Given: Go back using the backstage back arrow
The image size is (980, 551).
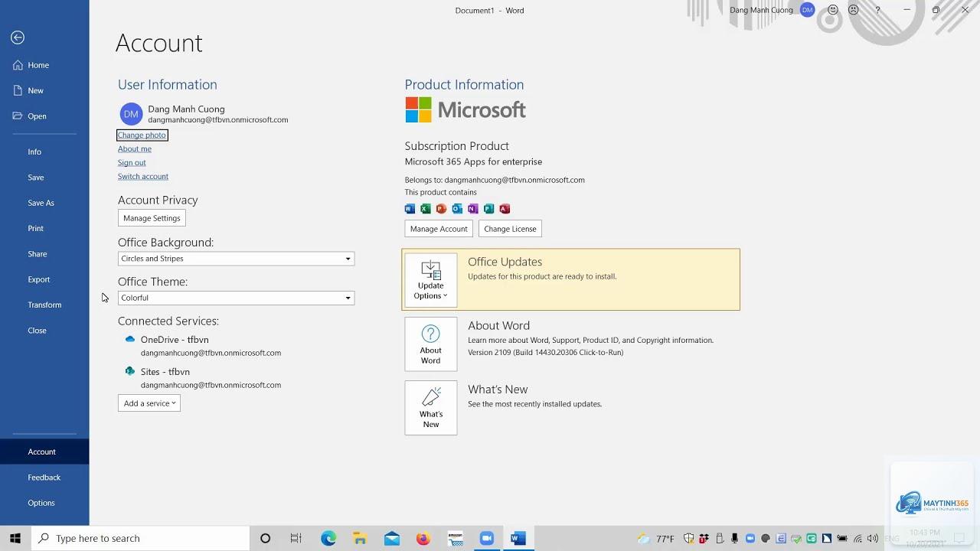Looking at the screenshot, I should (18, 37).
